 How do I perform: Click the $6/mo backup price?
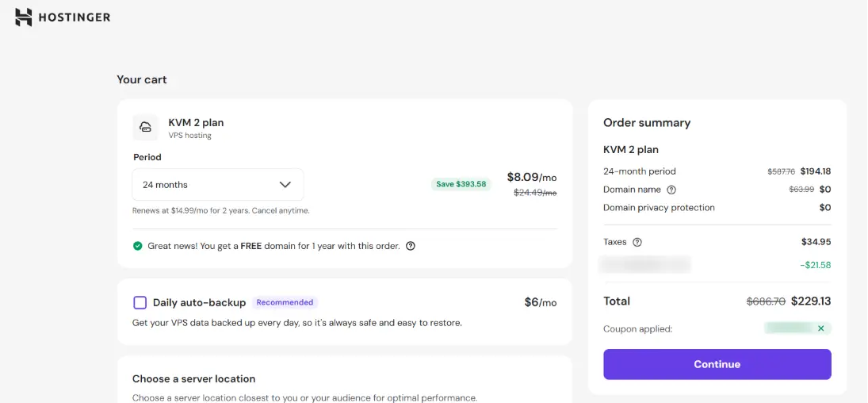[x=541, y=303]
